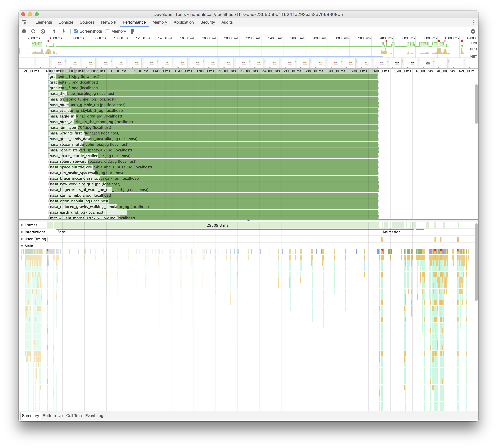Click the 29509.8 ms frames bar
The width and height of the screenshot is (497, 448).
[217, 225]
